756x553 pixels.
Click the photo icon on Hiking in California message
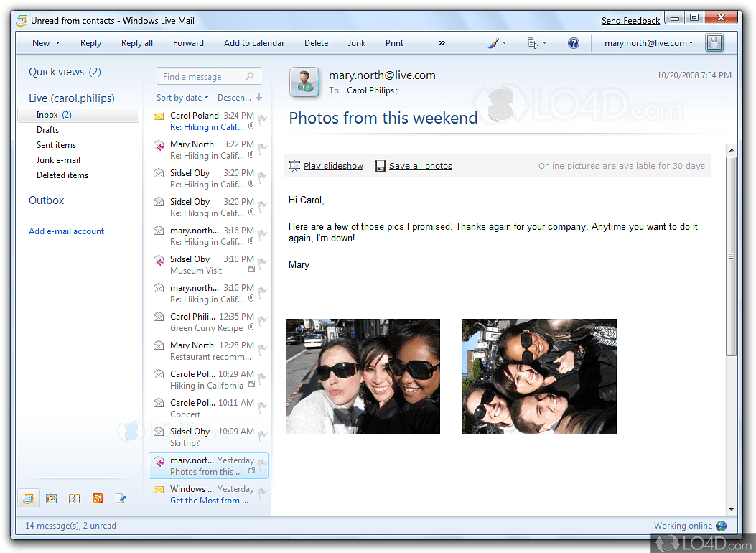tap(251, 384)
